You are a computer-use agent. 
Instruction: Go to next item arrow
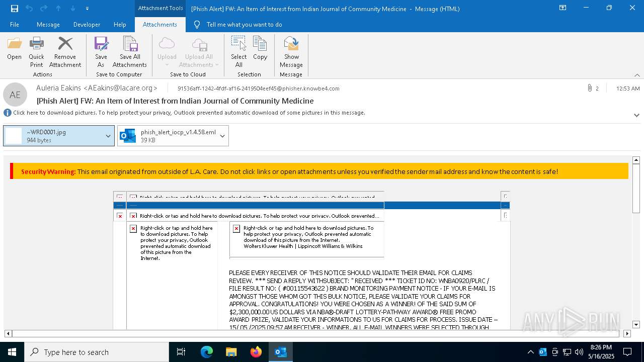[73, 9]
